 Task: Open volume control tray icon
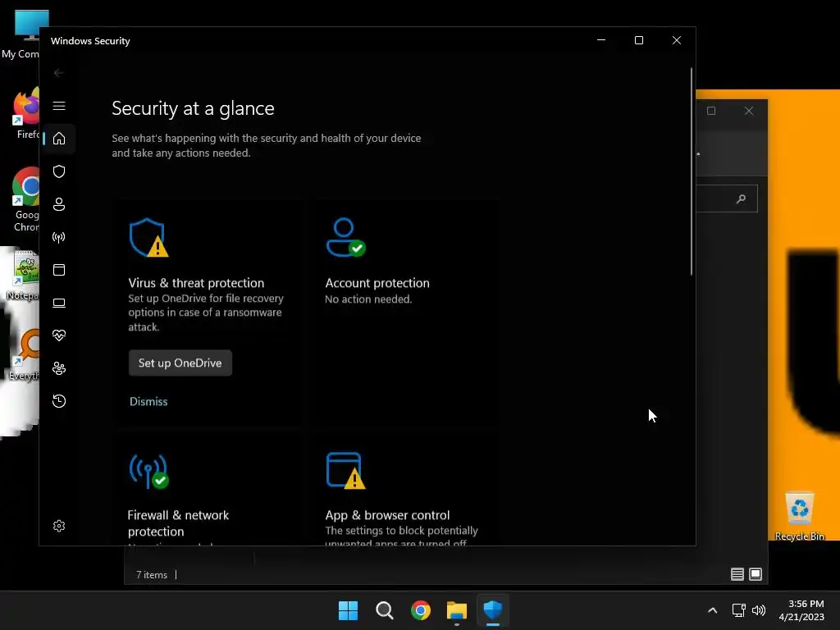click(759, 610)
